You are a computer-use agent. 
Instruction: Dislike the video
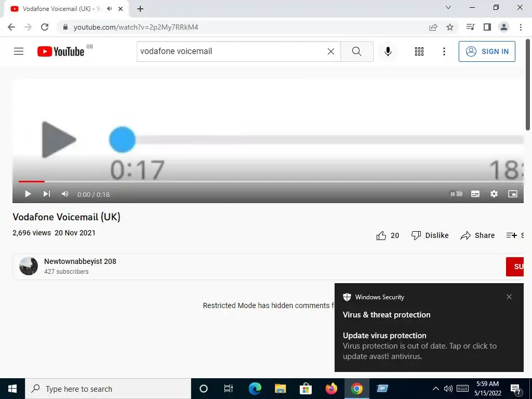tap(430, 235)
